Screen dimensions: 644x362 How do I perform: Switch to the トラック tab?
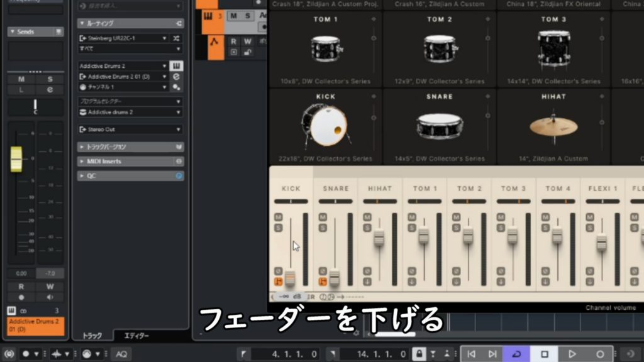pyautogui.click(x=92, y=336)
